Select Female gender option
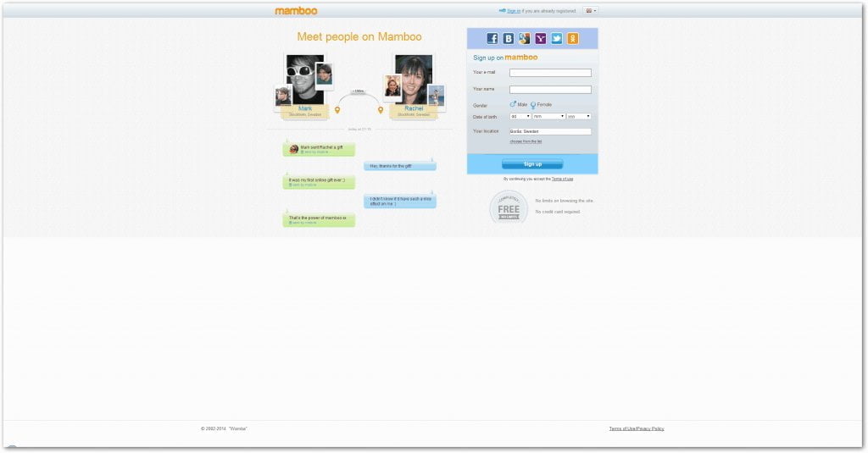This screenshot has width=868, height=453. point(533,104)
